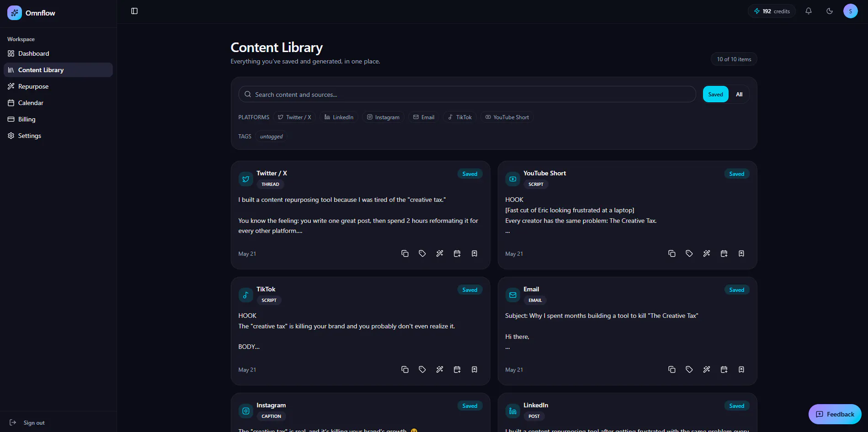Viewport: 868px width, 432px height.
Task: Click the envelope icon on the Email card
Action: (x=513, y=295)
